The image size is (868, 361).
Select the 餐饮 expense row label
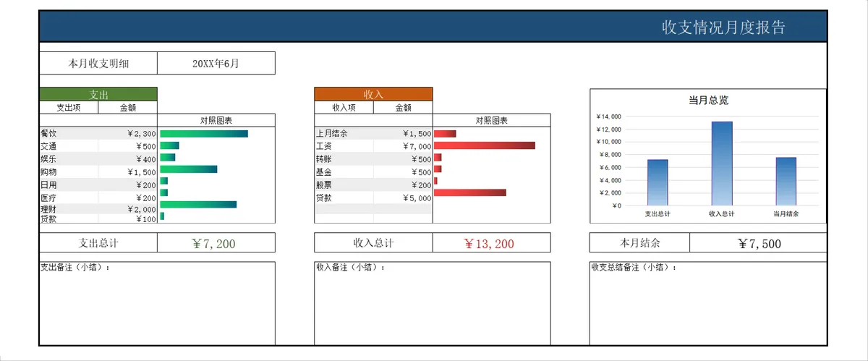pyautogui.click(x=48, y=133)
